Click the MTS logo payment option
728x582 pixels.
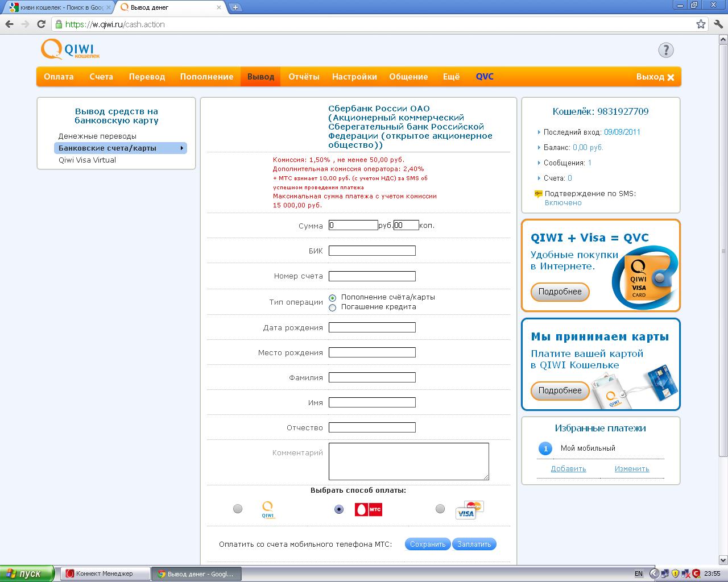369,509
